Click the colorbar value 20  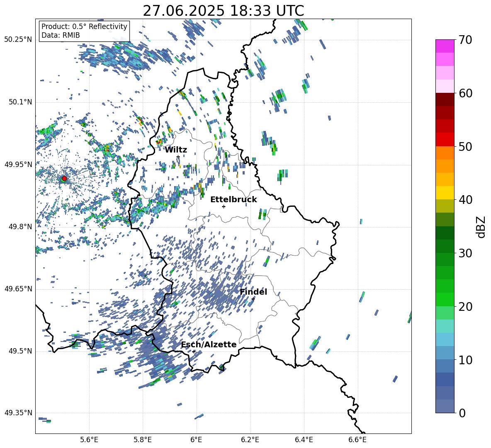[x=466, y=307]
